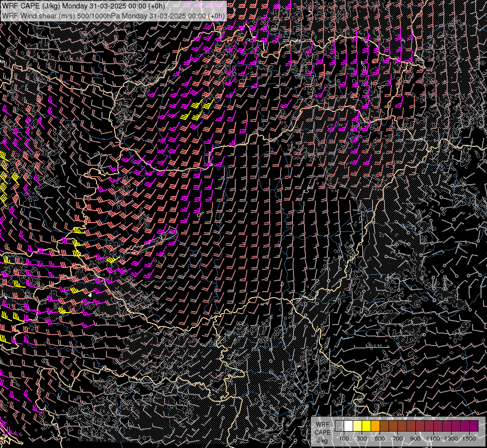Click the WRF Wind shear title line

[x=113, y=16]
